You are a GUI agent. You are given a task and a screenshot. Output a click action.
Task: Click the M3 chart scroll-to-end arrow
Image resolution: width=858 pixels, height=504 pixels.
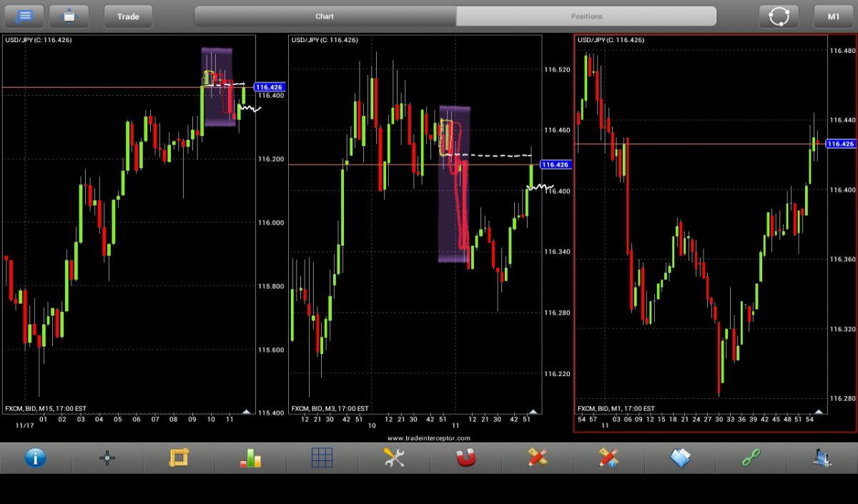click(x=532, y=412)
